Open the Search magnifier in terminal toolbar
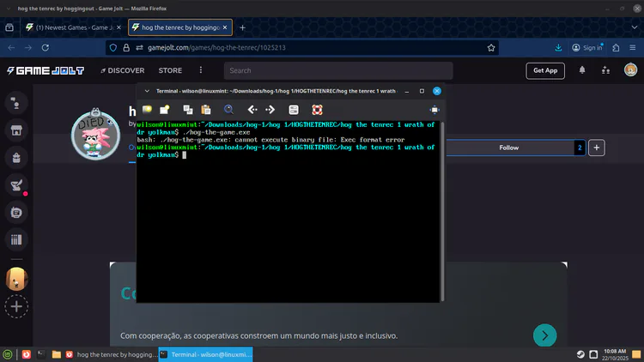Viewport: 644px width, 362px height. pos(228,110)
